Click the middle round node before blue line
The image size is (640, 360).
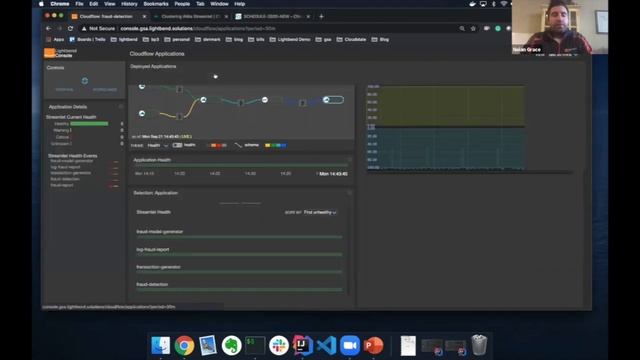264,100
